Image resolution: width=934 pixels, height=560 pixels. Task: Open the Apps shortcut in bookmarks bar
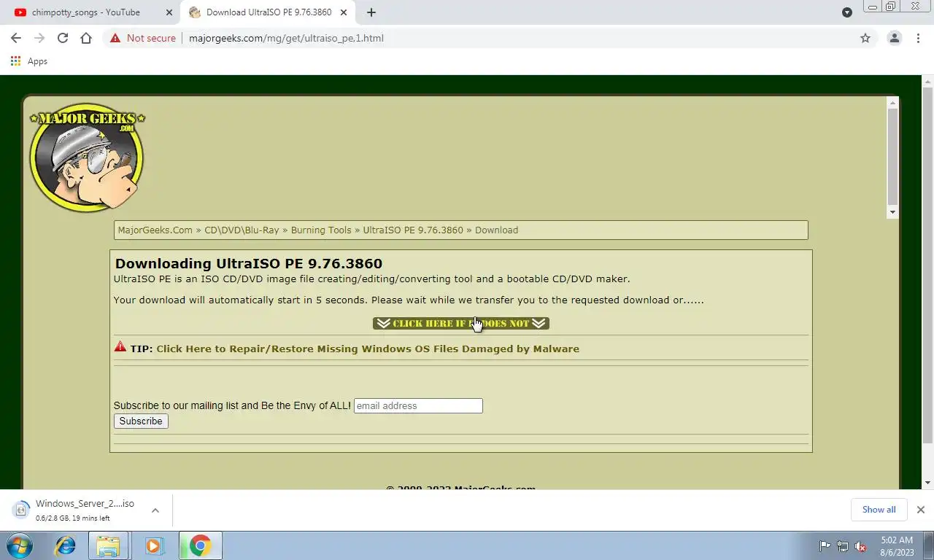(29, 61)
